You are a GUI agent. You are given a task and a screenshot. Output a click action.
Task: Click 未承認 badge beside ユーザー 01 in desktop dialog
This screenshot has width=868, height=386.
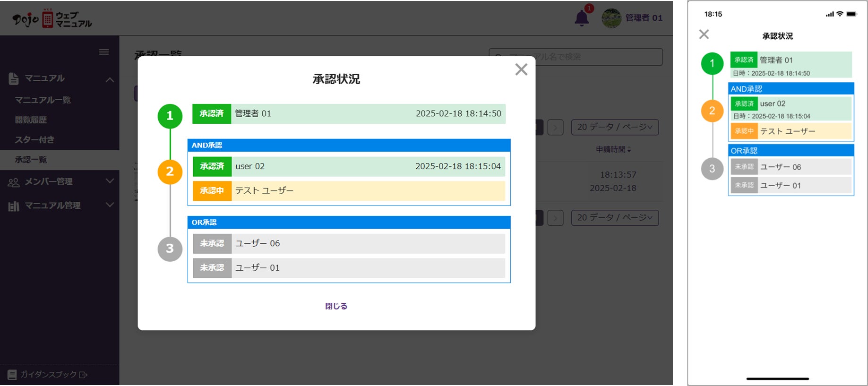coord(212,268)
